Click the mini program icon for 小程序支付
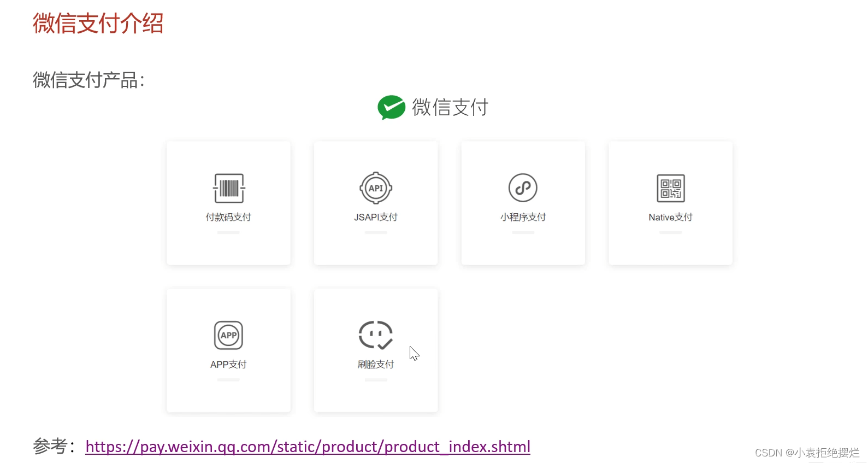The image size is (868, 463). pos(523,188)
